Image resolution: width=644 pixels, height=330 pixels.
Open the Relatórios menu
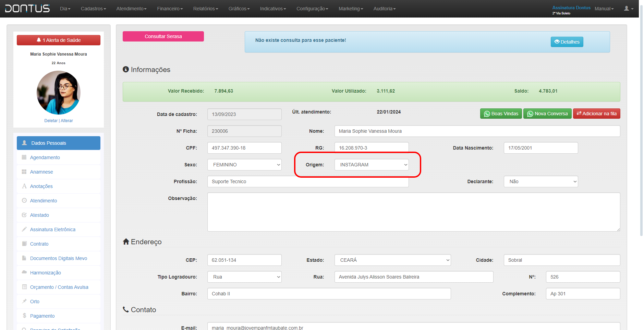tap(206, 9)
